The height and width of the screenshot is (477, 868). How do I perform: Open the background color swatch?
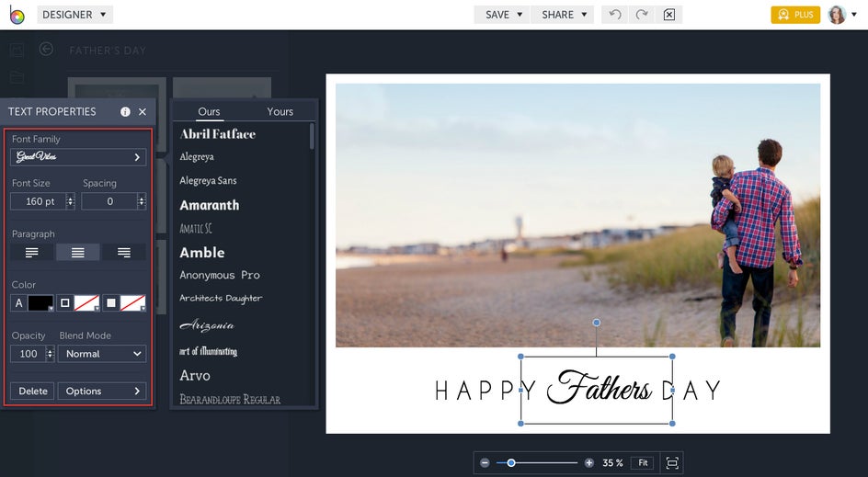tap(132, 303)
